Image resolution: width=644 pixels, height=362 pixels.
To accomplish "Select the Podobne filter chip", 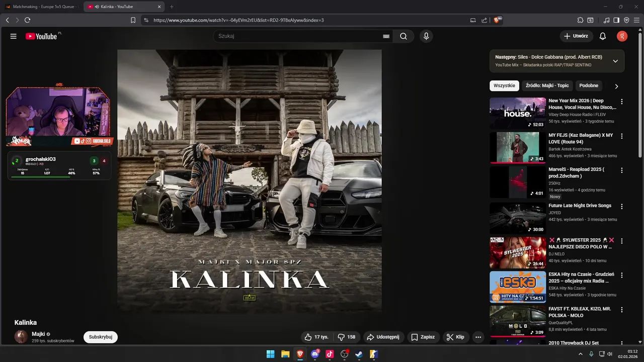I will click(x=589, y=85).
